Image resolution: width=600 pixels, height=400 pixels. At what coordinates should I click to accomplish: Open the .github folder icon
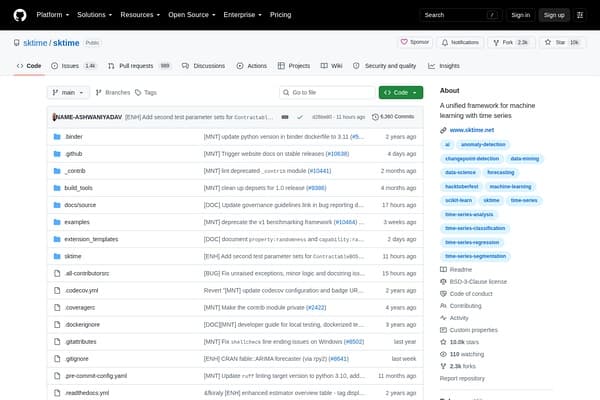tap(57, 154)
